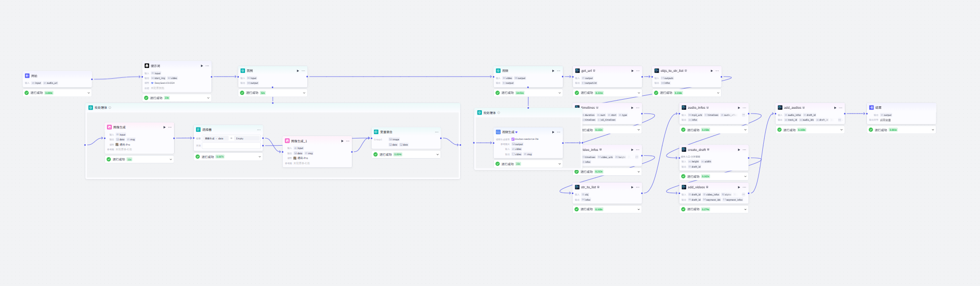This screenshot has height=286, width=980.
Task: Run the create_draft node via play icon
Action: point(739,150)
